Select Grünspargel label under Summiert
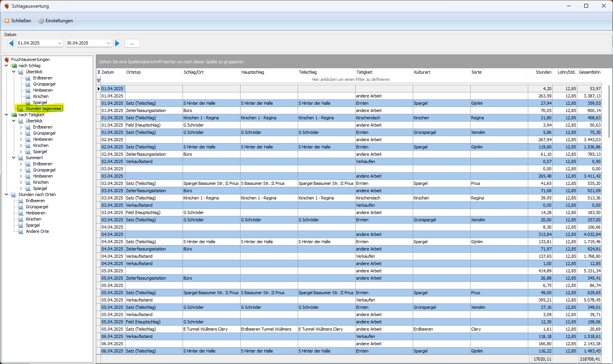 (44, 170)
